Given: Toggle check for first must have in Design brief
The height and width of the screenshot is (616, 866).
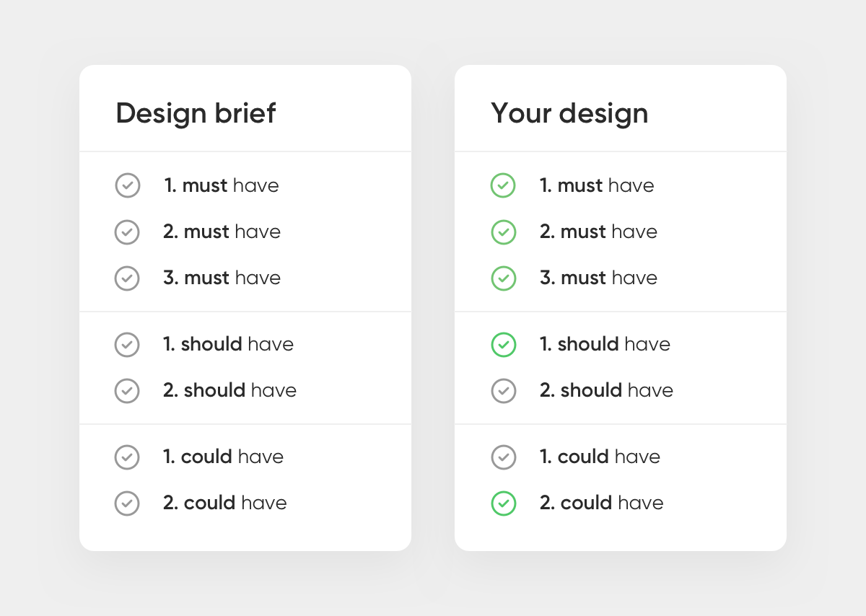Looking at the screenshot, I should point(128,185).
